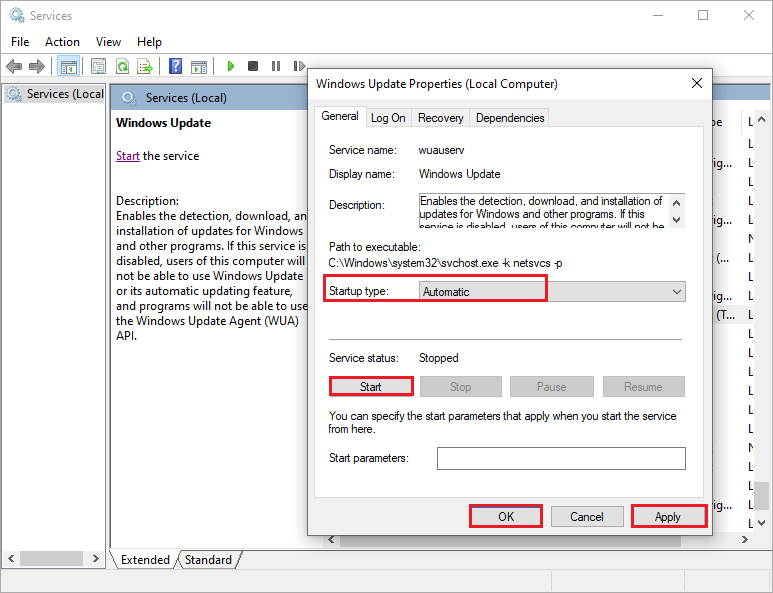
Task: Click services list scroll up arrow
Action: [761, 119]
